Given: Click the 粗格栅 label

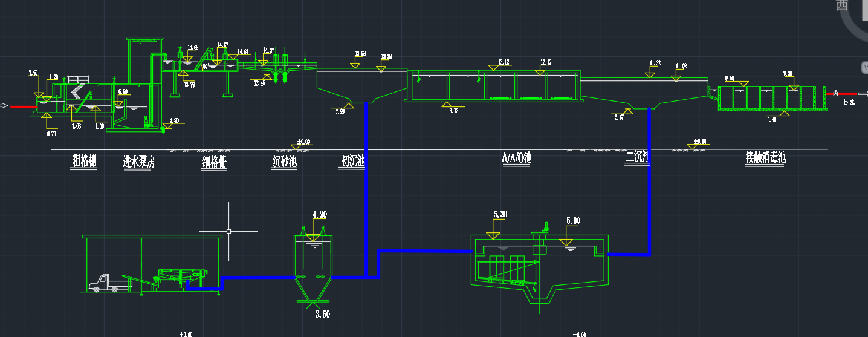Looking at the screenshot, I should 85,161.
